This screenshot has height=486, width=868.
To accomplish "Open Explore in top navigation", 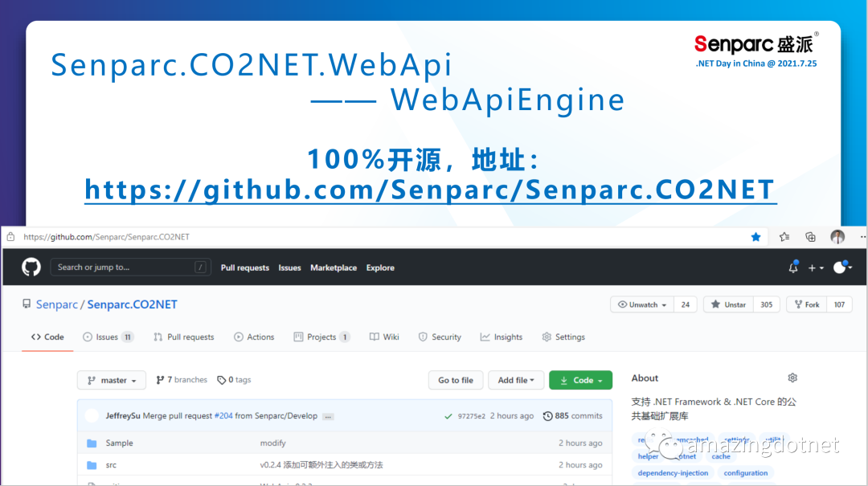I will [380, 268].
